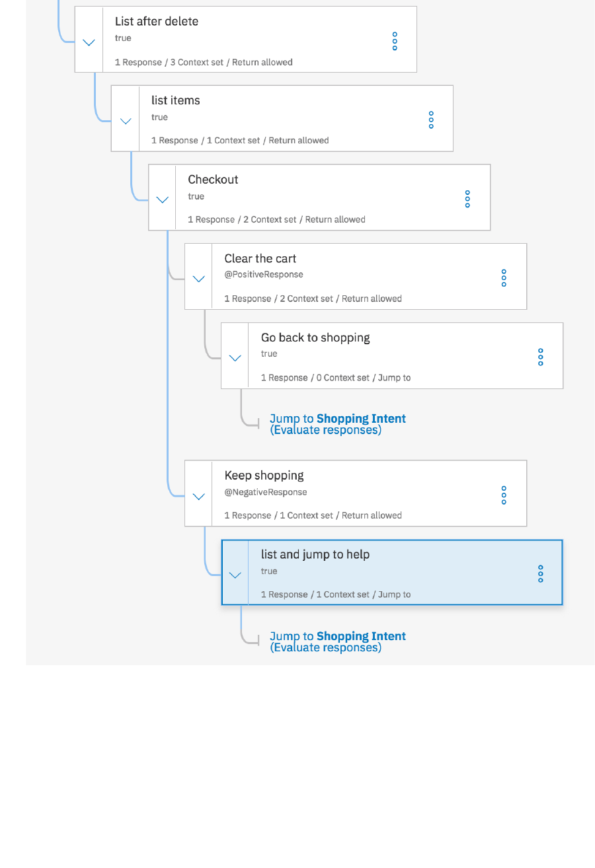Viewport: 595px width, 868px height.
Task: Toggle the Checkout node expand chevron
Action: [162, 199]
